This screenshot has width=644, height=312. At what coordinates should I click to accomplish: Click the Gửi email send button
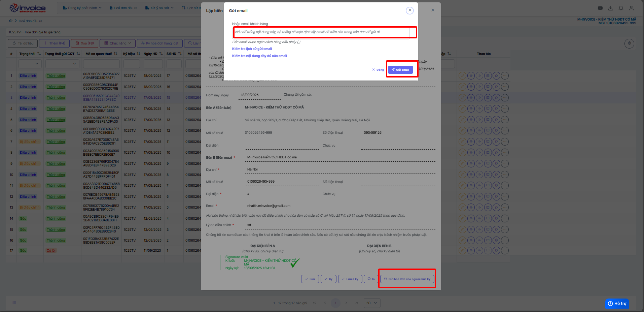(400, 70)
